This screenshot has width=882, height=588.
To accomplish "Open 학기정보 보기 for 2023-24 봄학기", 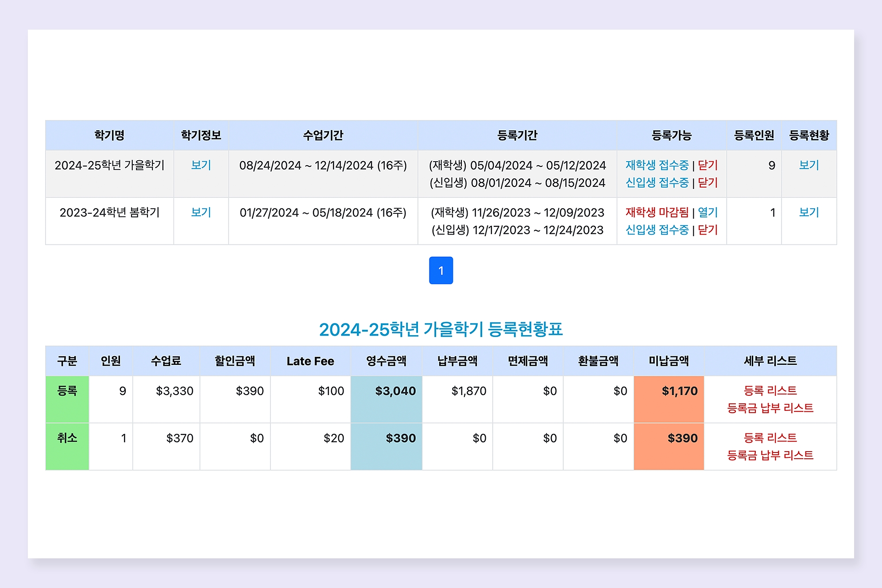I will 201,213.
